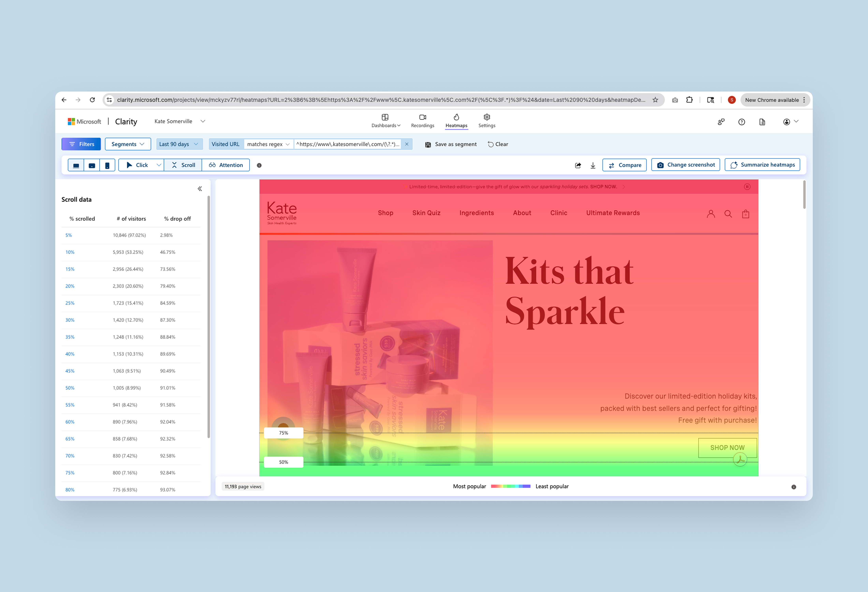The height and width of the screenshot is (592, 868).
Task: Open the matches regex operator dropdown
Action: (268, 144)
